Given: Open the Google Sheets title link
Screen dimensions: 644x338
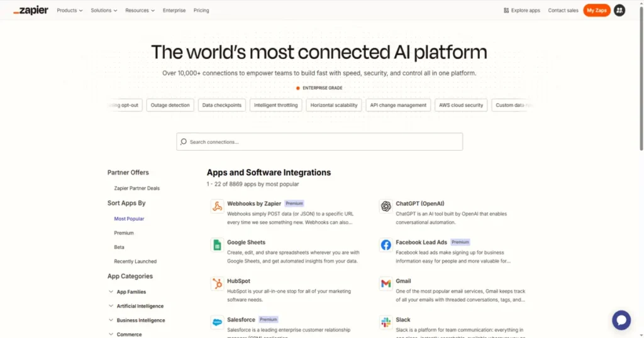Looking at the screenshot, I should (246, 243).
